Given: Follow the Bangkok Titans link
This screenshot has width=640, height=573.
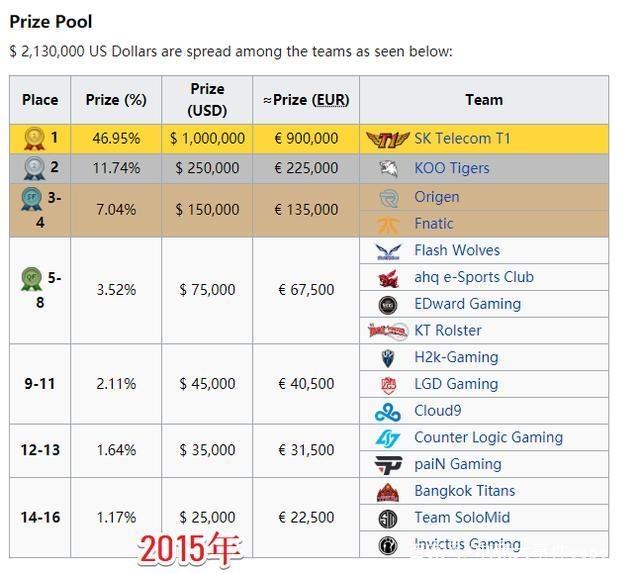Looking at the screenshot, I should point(465,491).
